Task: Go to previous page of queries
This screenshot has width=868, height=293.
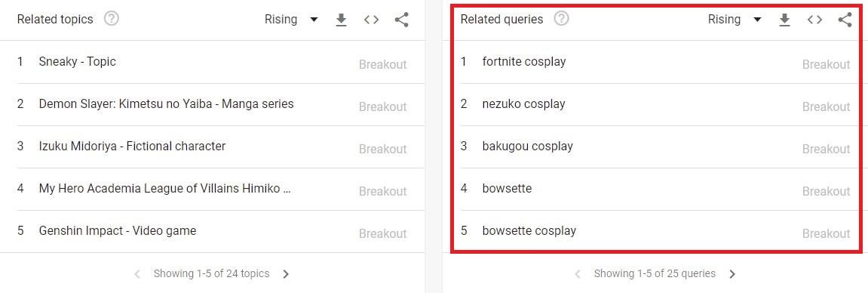Action: [578, 273]
